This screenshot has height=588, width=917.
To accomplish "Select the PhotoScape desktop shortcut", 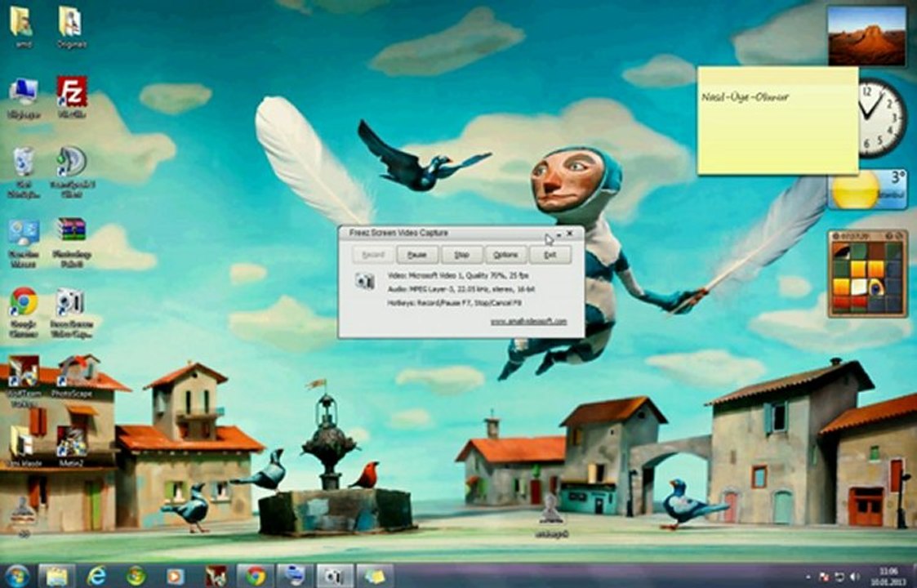I will [72, 376].
